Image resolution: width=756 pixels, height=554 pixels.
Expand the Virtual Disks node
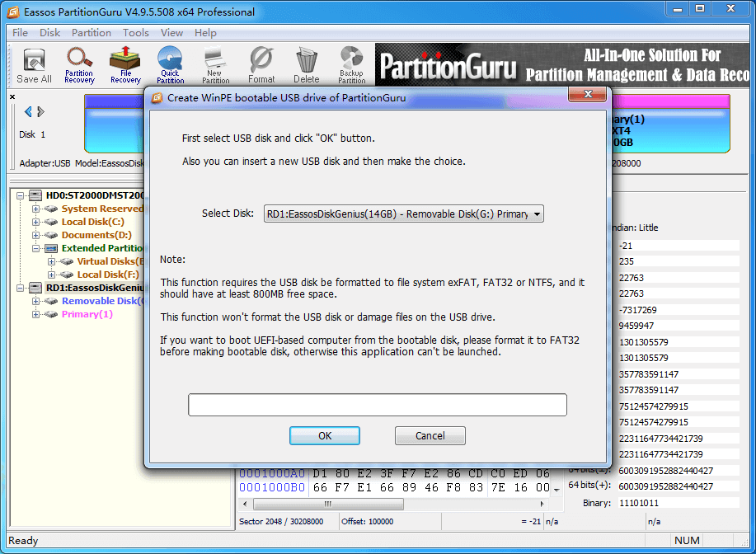[51, 261]
